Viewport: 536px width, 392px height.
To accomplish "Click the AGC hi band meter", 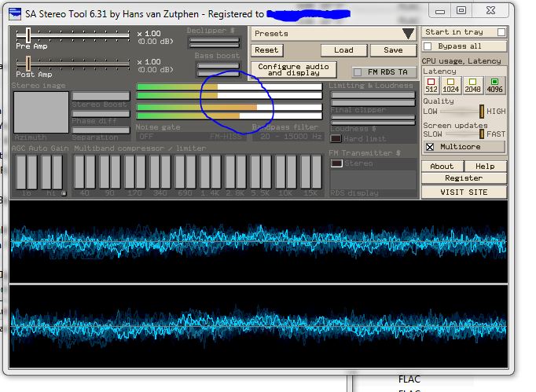I will click(52, 171).
